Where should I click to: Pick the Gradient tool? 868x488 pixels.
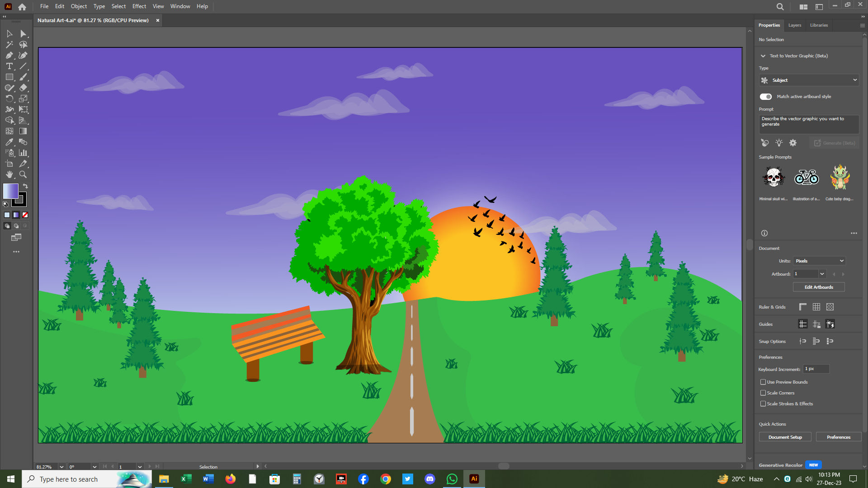click(23, 131)
